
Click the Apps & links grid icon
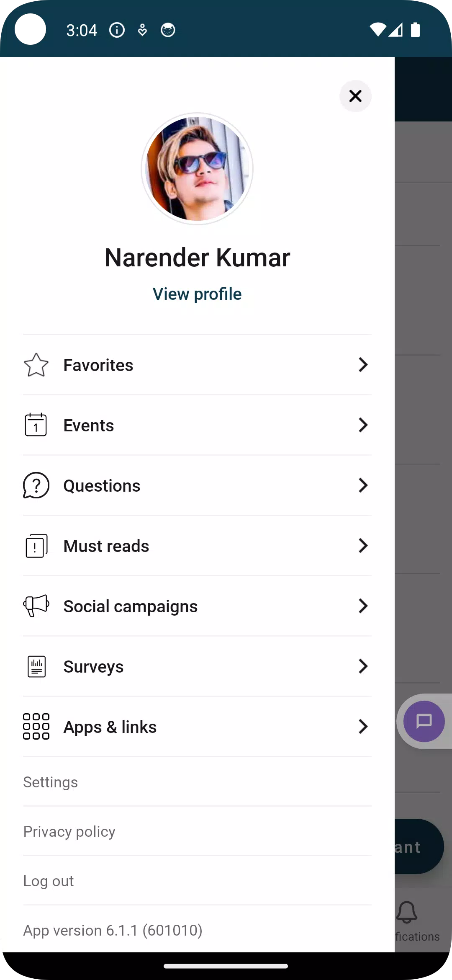36,727
